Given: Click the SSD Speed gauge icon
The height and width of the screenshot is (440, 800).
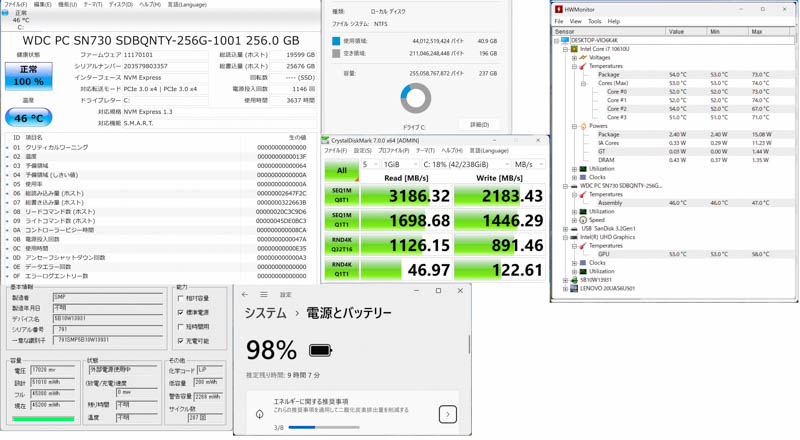Looking at the screenshot, I should click(583, 221).
